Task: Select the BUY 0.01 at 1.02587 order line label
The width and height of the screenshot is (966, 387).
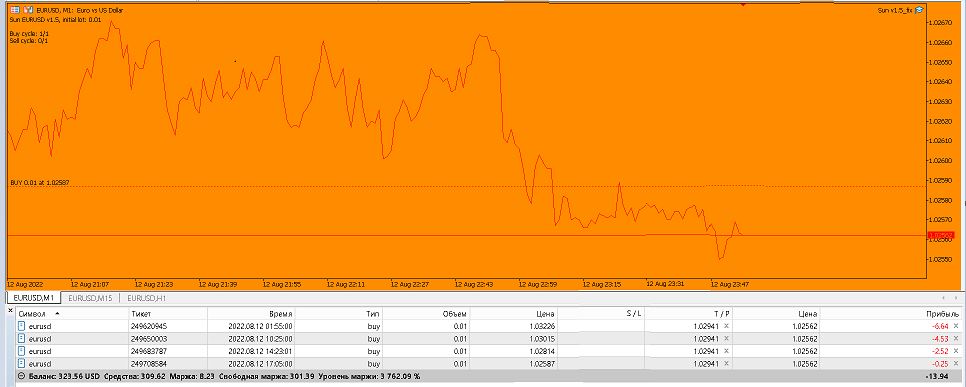Action: (39, 182)
